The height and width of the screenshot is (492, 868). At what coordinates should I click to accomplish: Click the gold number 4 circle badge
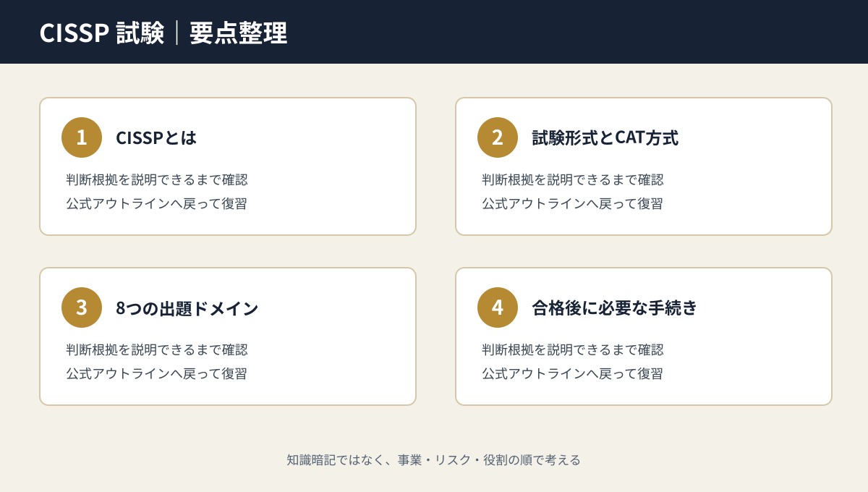point(498,307)
